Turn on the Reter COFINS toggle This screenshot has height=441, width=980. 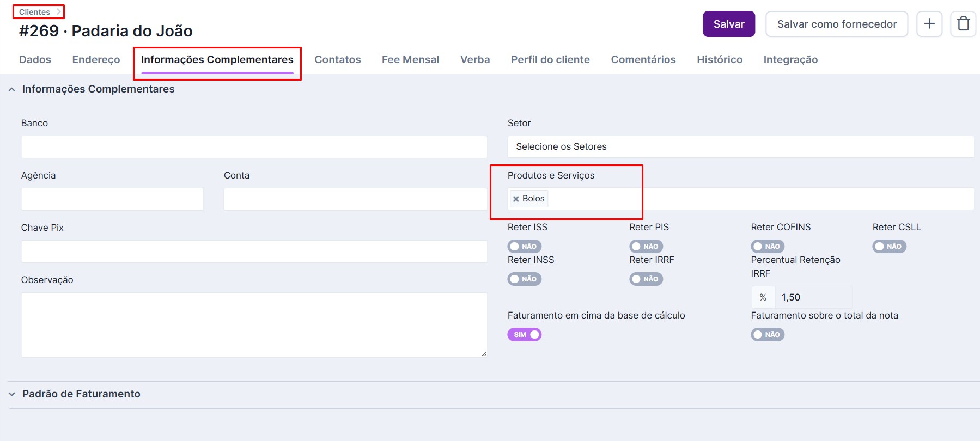[x=767, y=247]
